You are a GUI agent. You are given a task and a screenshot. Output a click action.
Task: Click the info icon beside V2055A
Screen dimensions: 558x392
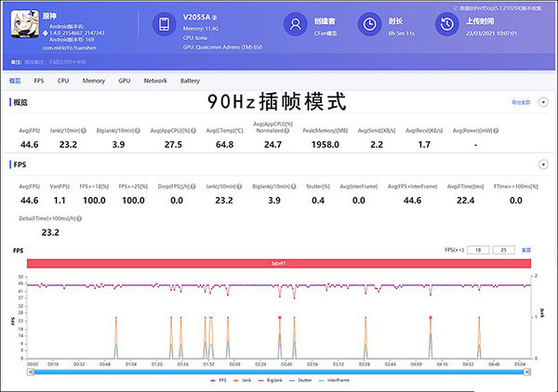tap(217, 19)
